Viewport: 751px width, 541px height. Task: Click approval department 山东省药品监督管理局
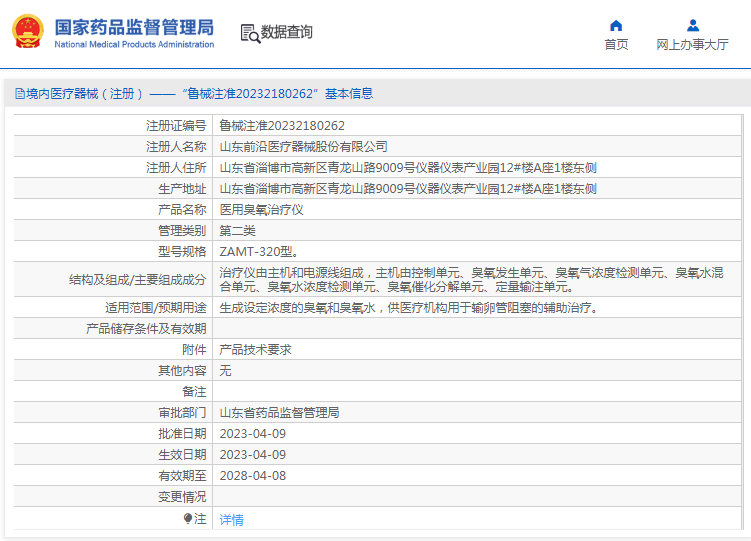(x=279, y=412)
